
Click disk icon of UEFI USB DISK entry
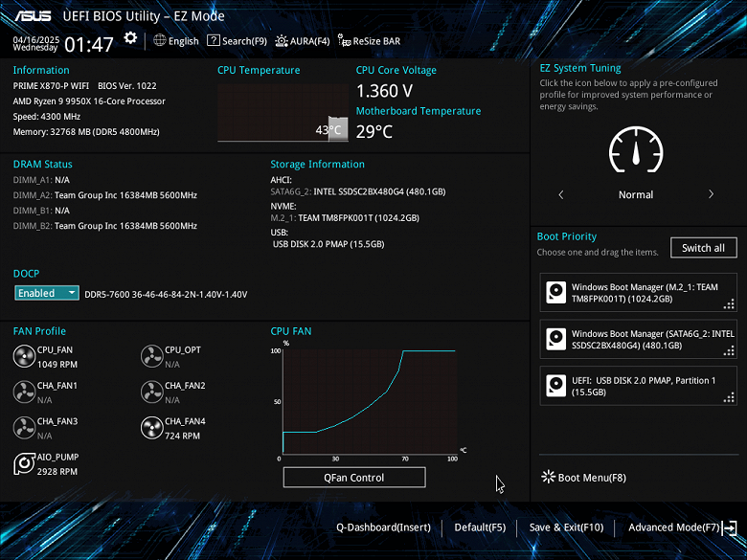(556, 386)
